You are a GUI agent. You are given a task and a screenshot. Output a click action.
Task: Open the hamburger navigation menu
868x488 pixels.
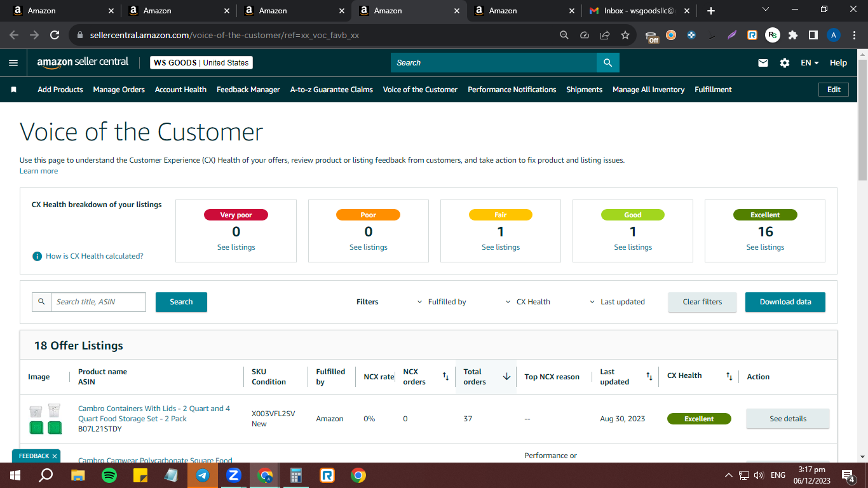pyautogui.click(x=13, y=63)
